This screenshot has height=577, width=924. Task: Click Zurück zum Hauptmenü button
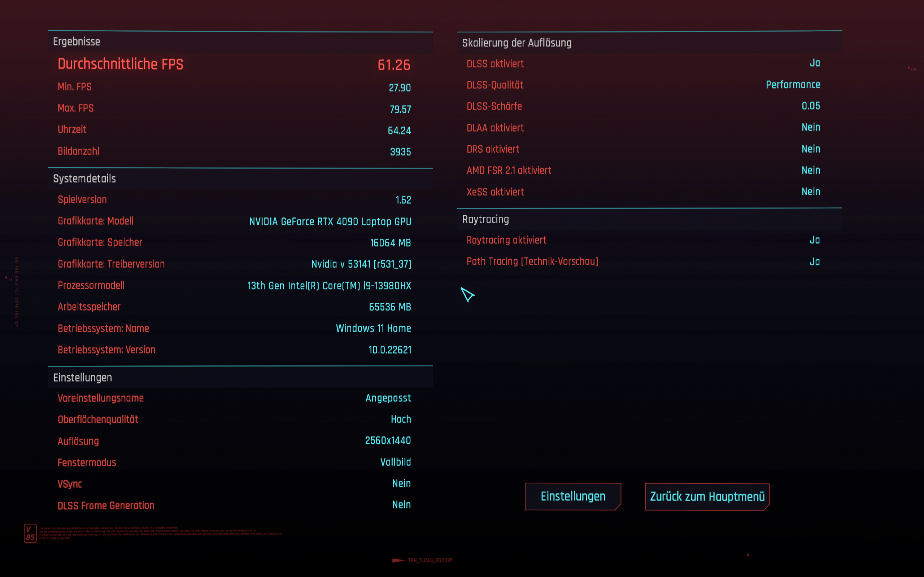pyautogui.click(x=707, y=497)
